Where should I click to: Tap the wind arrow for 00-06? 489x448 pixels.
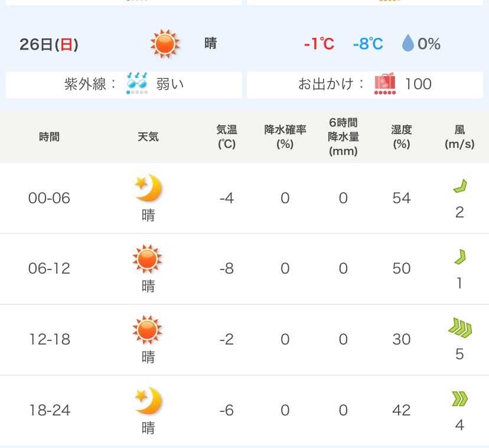point(459,187)
